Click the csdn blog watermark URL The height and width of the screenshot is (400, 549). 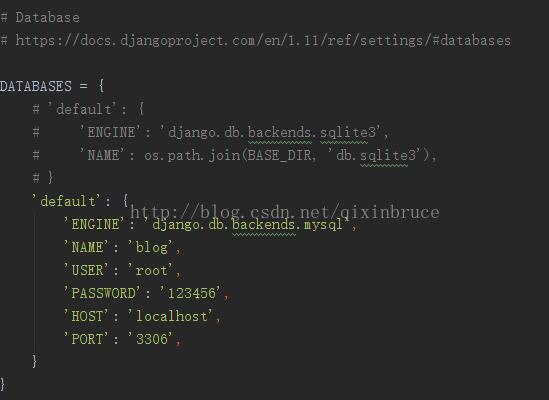tap(285, 212)
